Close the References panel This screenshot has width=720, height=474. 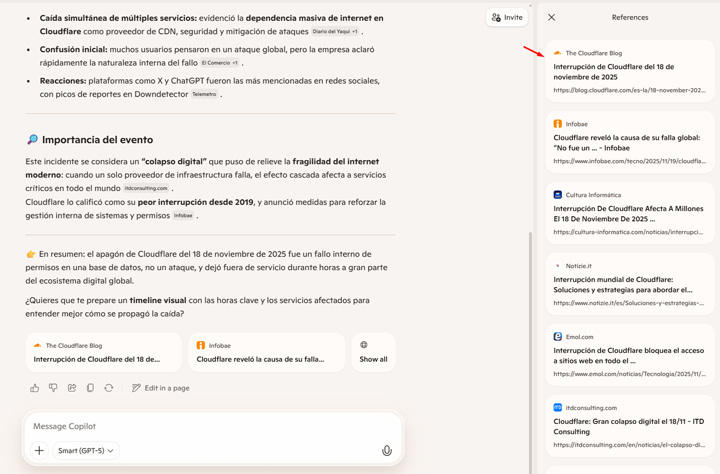coord(552,17)
